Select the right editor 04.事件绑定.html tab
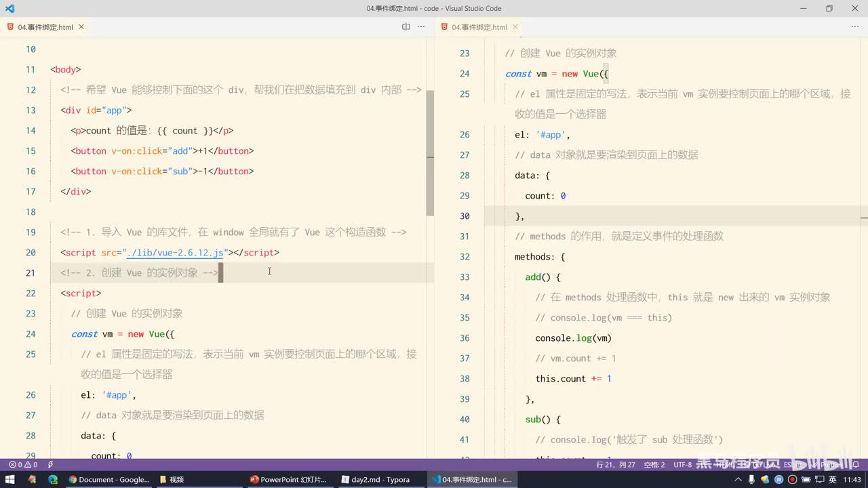The height and width of the screenshot is (488, 868). click(479, 27)
